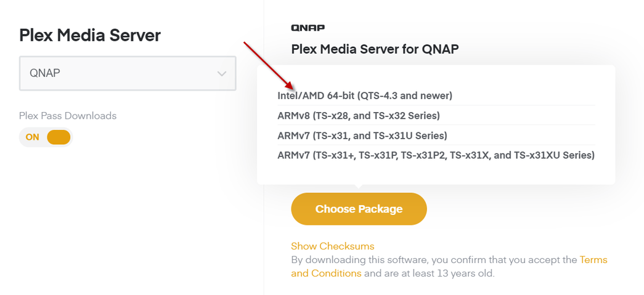Click the "Plex Media Server for QNAP" title

click(375, 49)
